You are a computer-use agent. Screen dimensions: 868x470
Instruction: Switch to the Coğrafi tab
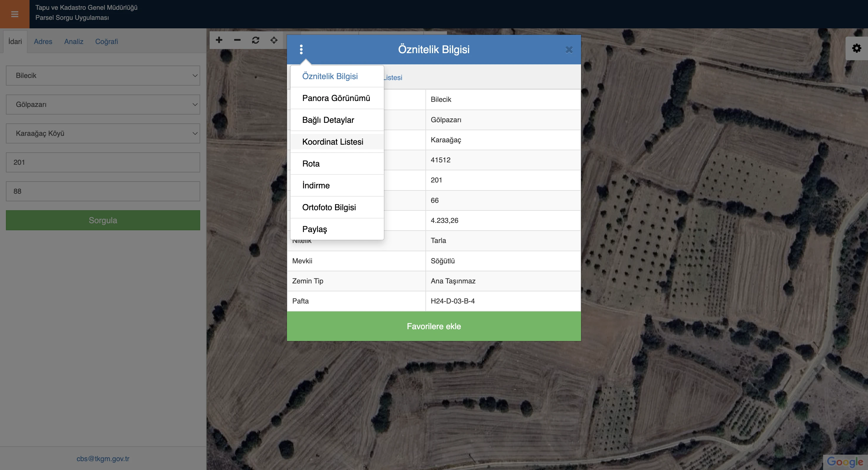click(x=107, y=41)
